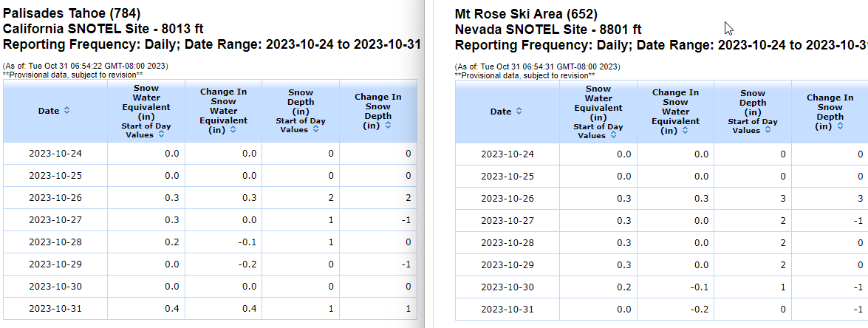Select 2023-10-27 date cell in Mt Rose table
868x328 pixels.
coord(507,220)
